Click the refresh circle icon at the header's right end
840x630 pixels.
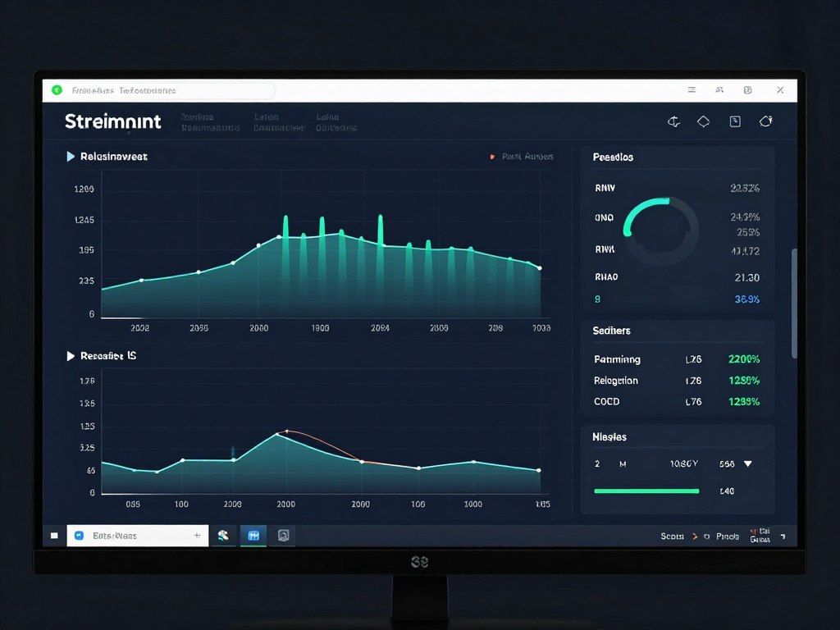pyautogui.click(x=765, y=121)
